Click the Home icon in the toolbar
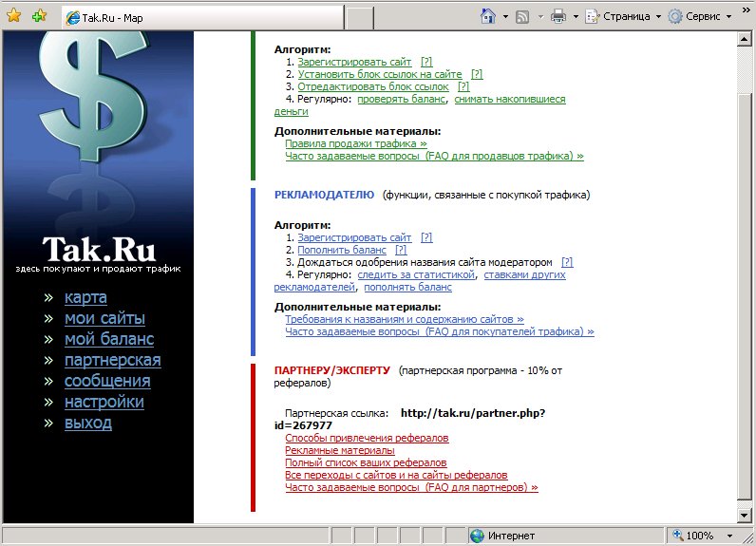This screenshot has width=756, height=546. point(488,16)
